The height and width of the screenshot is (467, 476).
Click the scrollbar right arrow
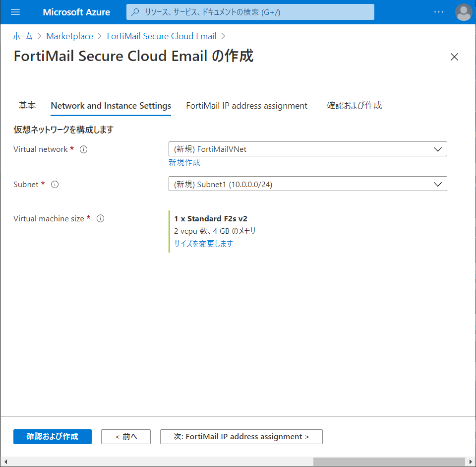[x=471, y=462]
